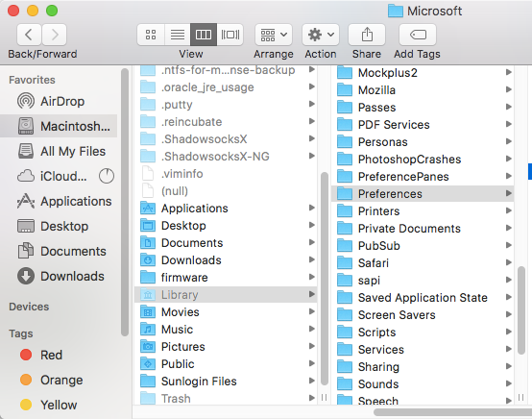Open the Action gear menu
Image resolution: width=532 pixels, height=419 pixels.
[321, 35]
